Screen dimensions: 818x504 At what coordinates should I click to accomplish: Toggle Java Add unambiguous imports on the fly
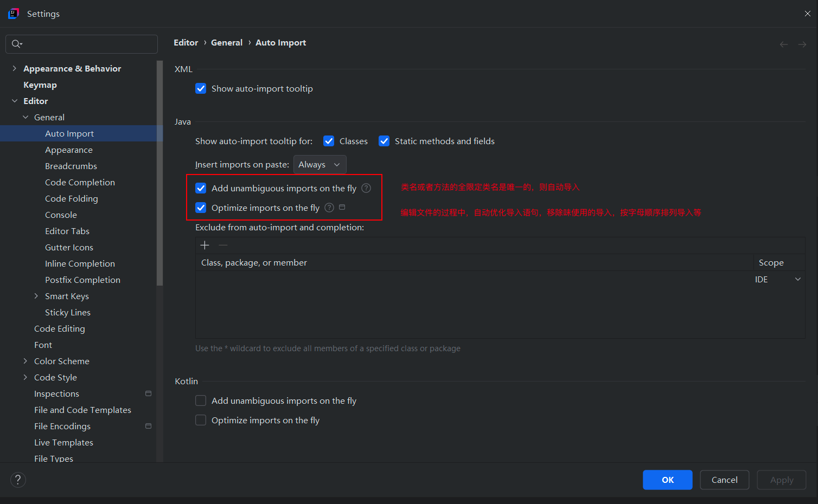(201, 188)
